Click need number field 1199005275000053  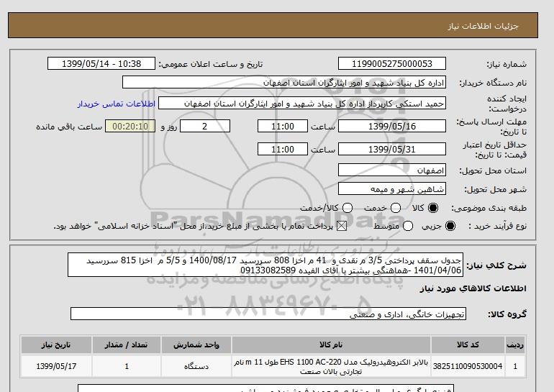pos(392,63)
